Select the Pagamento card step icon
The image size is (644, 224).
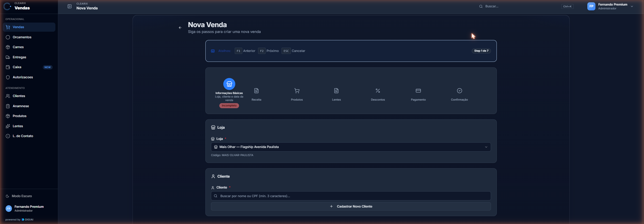pyautogui.click(x=418, y=91)
